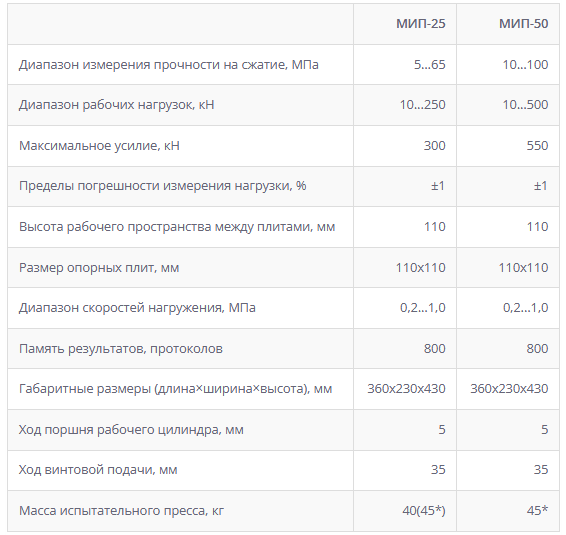This screenshot has width=566, height=535.
Task: Click the 10...500 load value
Action: (525, 105)
